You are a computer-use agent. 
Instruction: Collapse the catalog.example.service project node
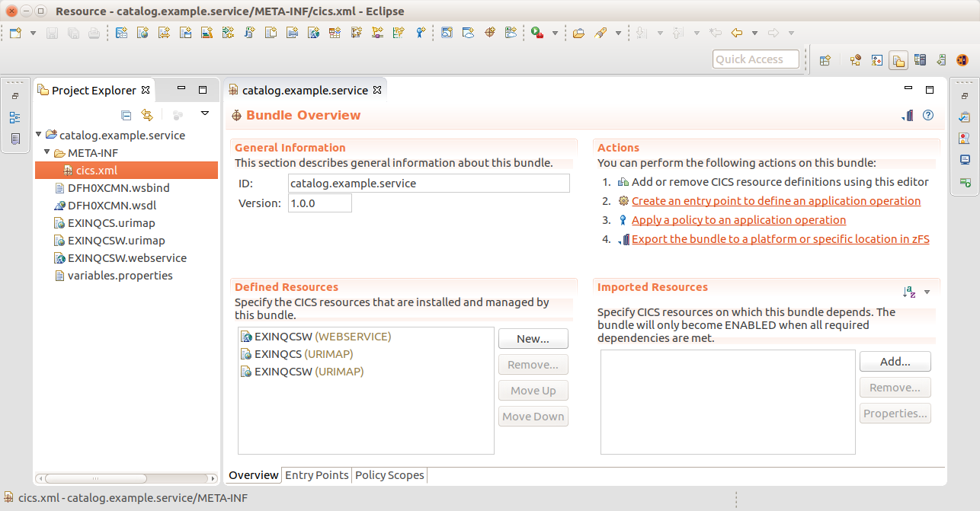[x=39, y=135]
